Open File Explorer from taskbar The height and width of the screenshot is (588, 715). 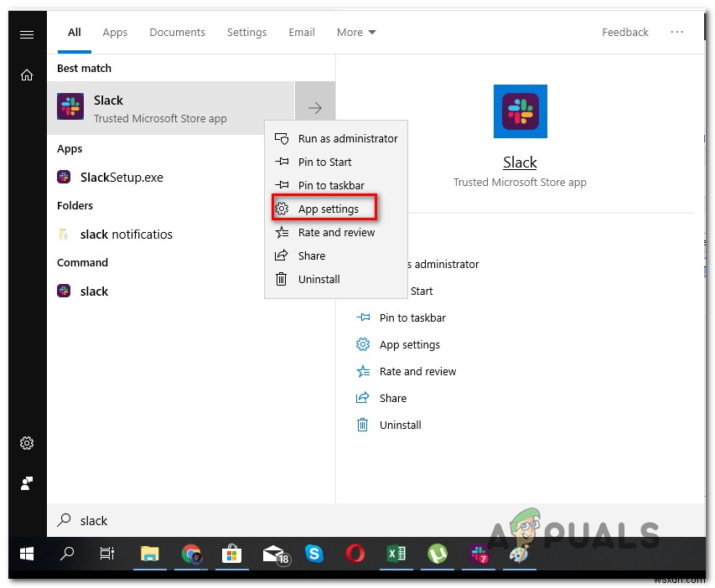pos(150,554)
